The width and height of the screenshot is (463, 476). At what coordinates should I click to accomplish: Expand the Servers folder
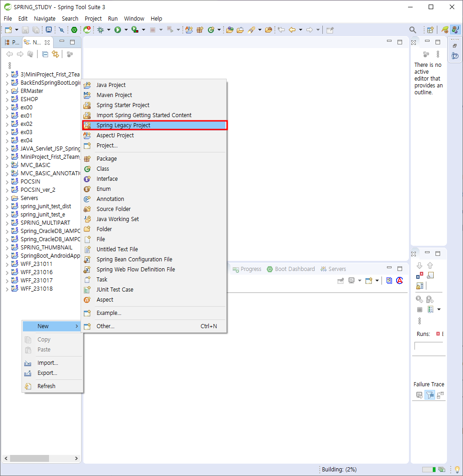pyautogui.click(x=7, y=199)
